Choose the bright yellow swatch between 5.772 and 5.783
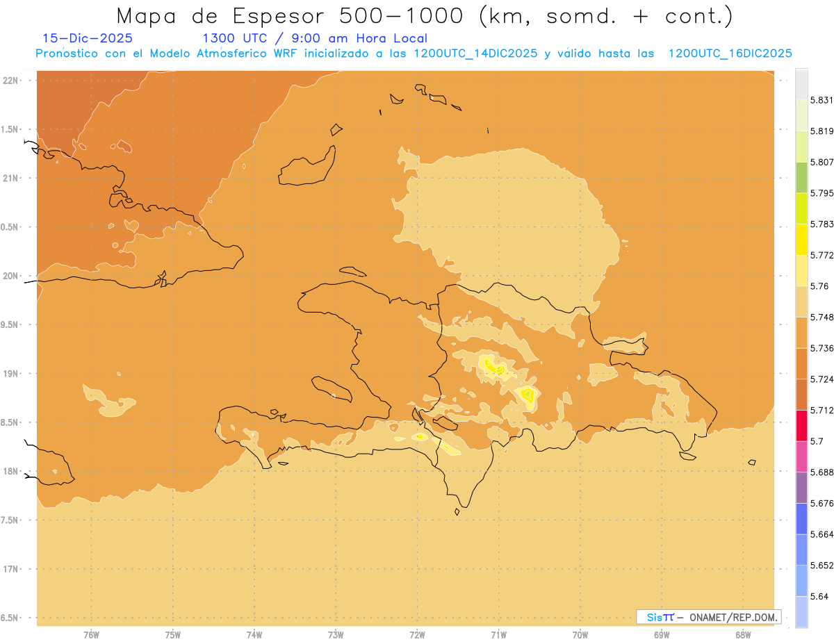This screenshot has height=644, width=834. (801, 240)
